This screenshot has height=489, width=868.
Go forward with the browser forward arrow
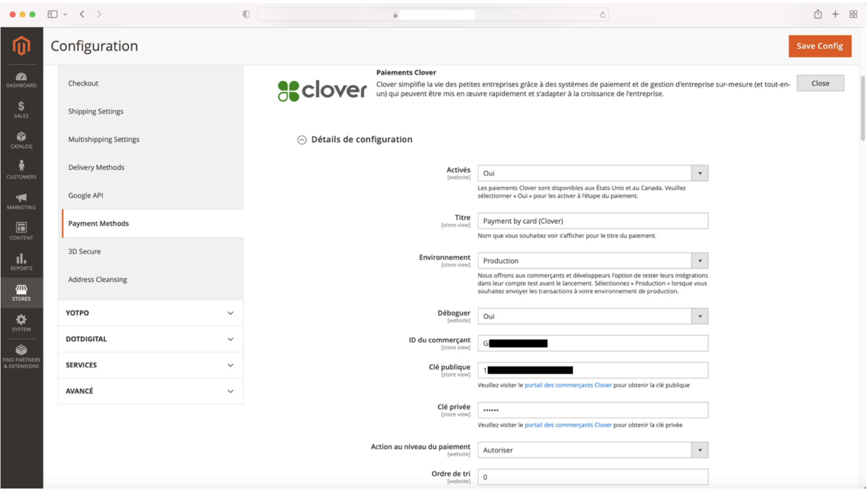(99, 14)
